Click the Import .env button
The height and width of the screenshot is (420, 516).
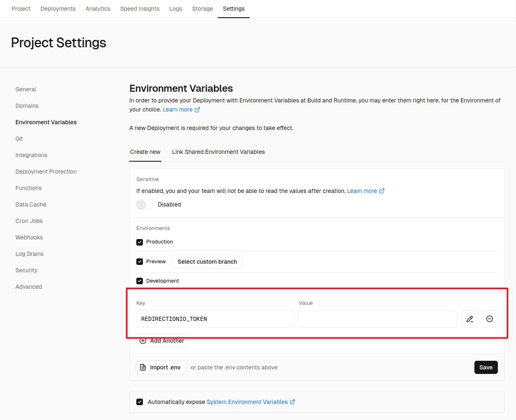point(161,367)
